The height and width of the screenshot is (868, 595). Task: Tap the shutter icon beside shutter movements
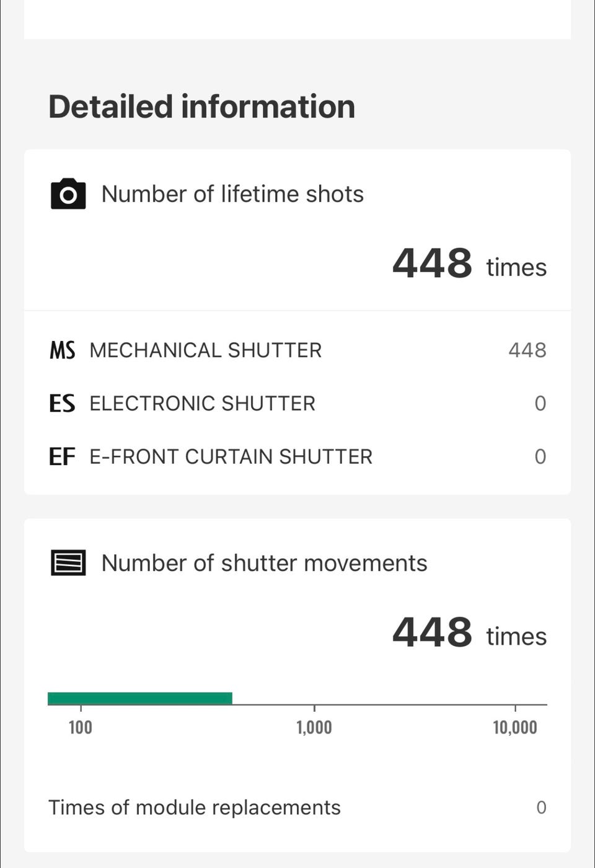tap(68, 563)
